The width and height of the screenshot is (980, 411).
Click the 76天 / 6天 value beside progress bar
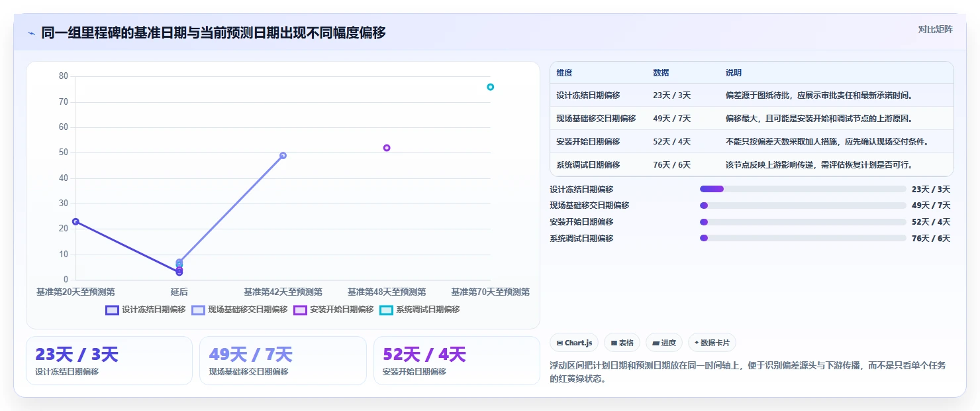coord(931,239)
